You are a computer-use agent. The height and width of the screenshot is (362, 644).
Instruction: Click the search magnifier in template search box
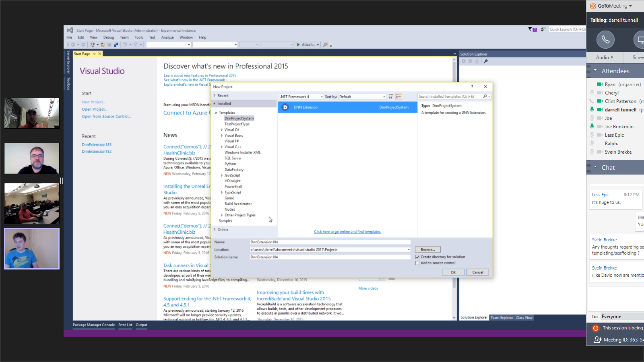click(485, 97)
